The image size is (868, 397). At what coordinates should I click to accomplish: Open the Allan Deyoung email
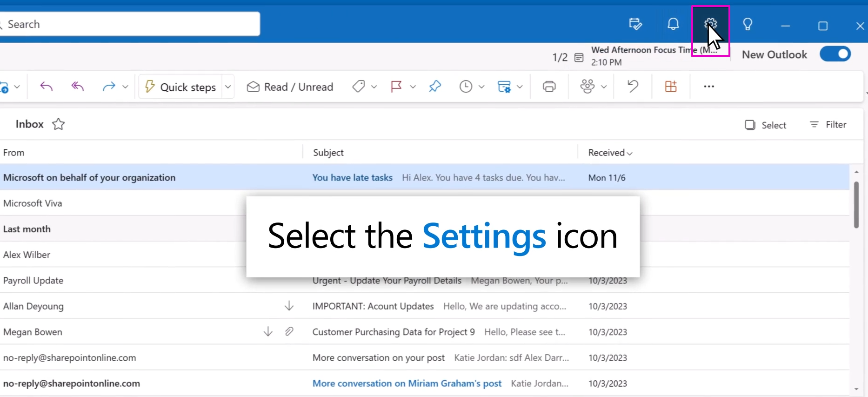coord(424,306)
